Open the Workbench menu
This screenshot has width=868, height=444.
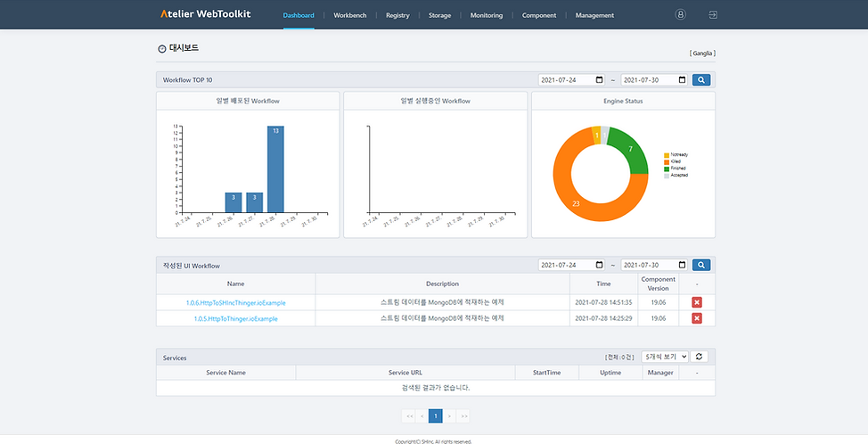tap(350, 15)
